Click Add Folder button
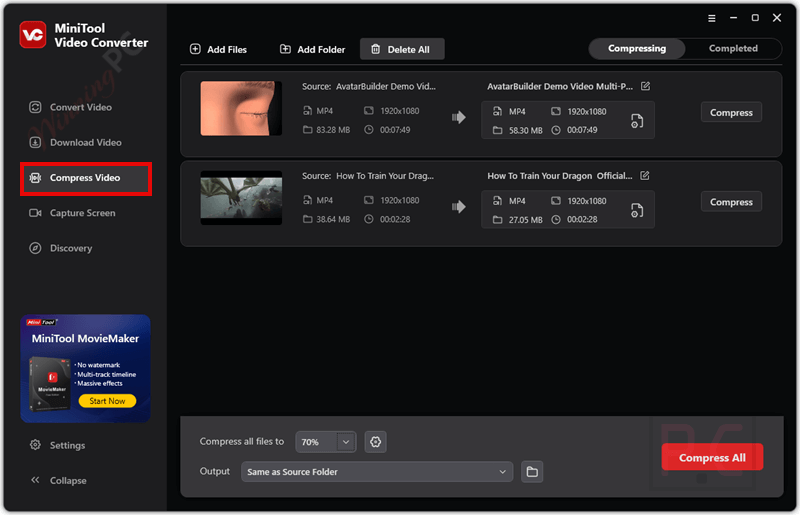Image resolution: width=800 pixels, height=515 pixels. pos(312,49)
